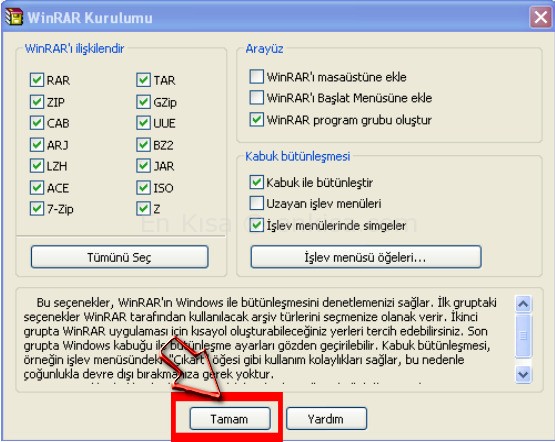
Task: Toggle the JAR association checkbox
Action: click(143, 166)
